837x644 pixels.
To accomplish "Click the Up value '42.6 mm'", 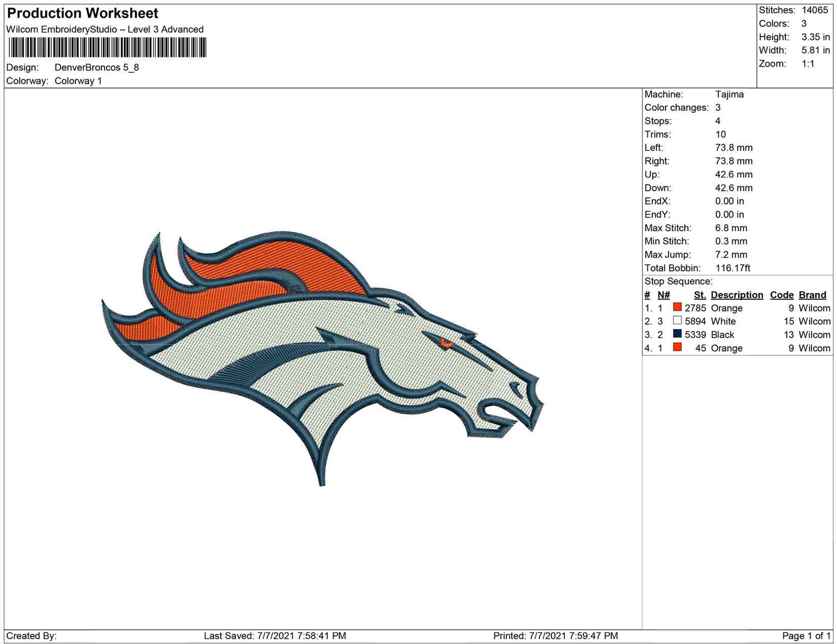I will coord(734,174).
